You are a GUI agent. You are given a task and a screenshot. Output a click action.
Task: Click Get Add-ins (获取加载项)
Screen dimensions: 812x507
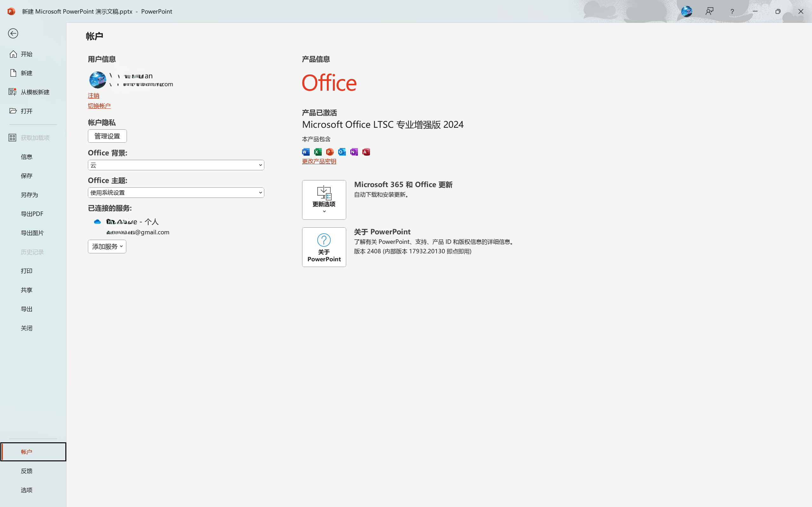click(x=33, y=138)
